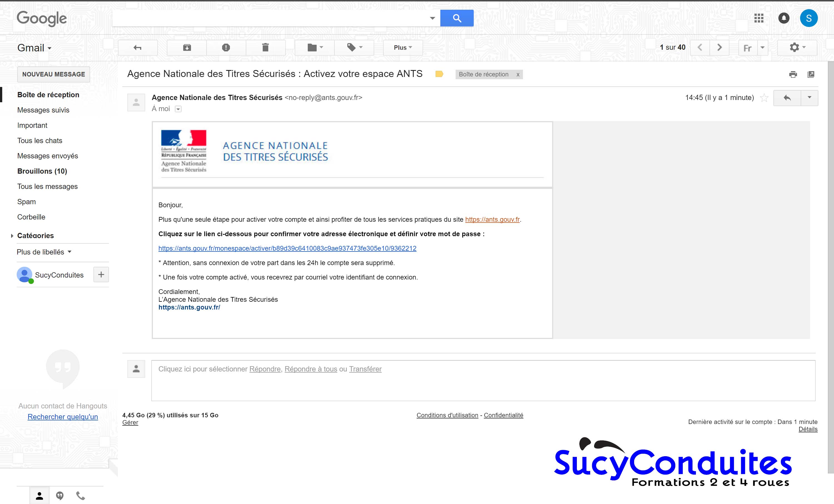
Task: Open more reply options dropdown
Action: [810, 98]
